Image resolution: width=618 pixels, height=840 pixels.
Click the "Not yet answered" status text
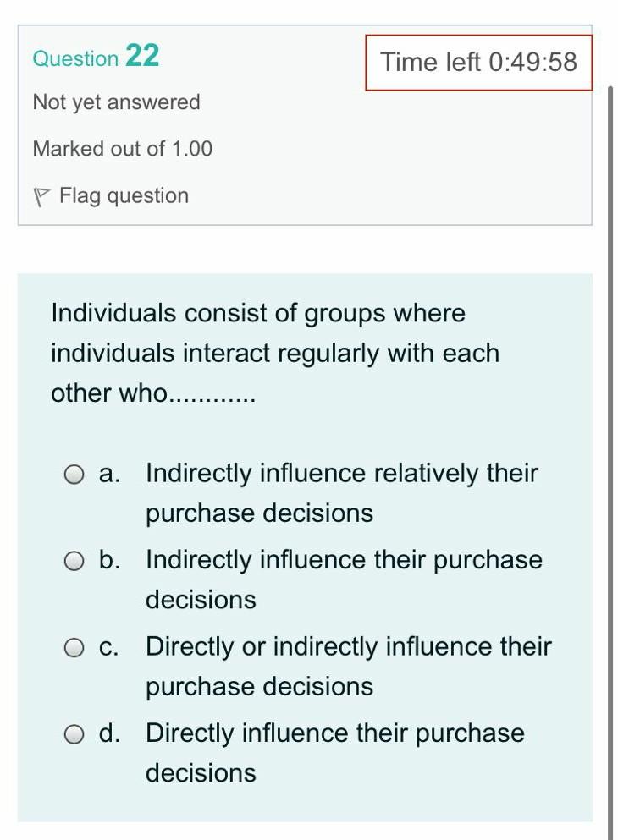coord(117,102)
